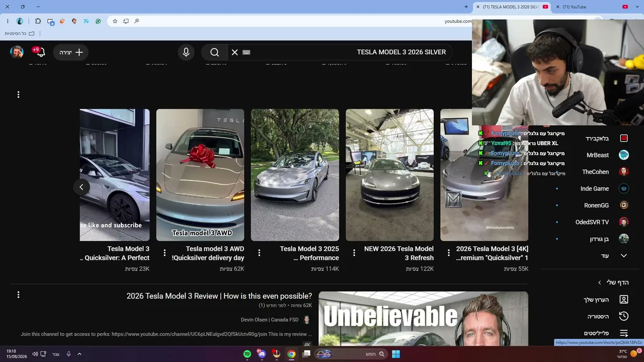Open options for 'Tesla Model 3 2025 Performance' Short
This screenshot has height=362, width=644.
pos(259,253)
